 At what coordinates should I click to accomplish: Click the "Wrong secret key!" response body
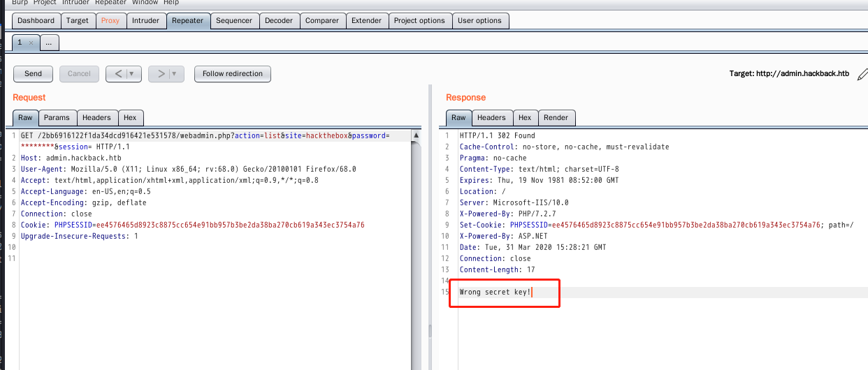495,292
